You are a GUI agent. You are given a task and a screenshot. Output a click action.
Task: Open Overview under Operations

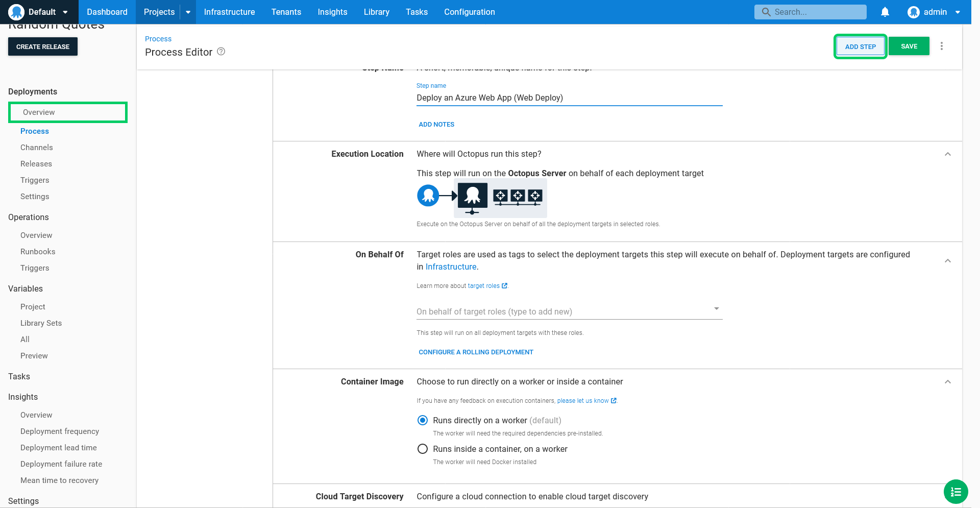(36, 235)
